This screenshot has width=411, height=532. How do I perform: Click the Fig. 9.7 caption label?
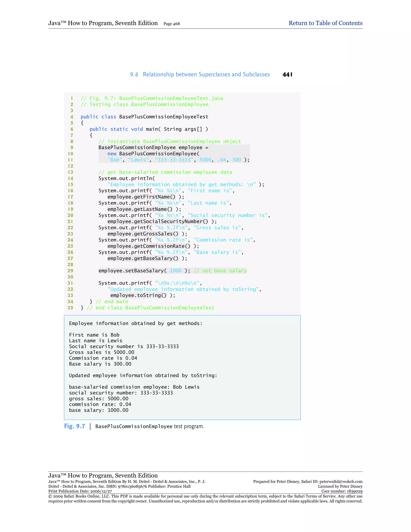tap(74, 426)
